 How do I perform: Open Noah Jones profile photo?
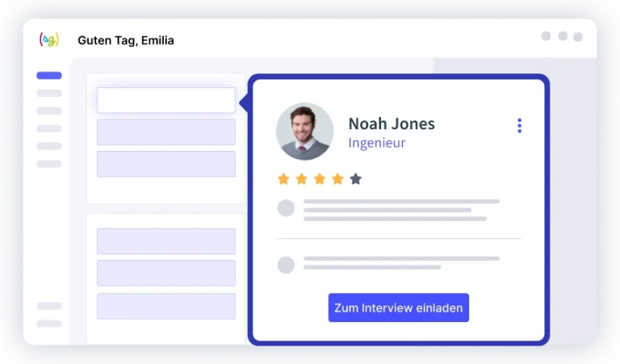click(x=304, y=132)
